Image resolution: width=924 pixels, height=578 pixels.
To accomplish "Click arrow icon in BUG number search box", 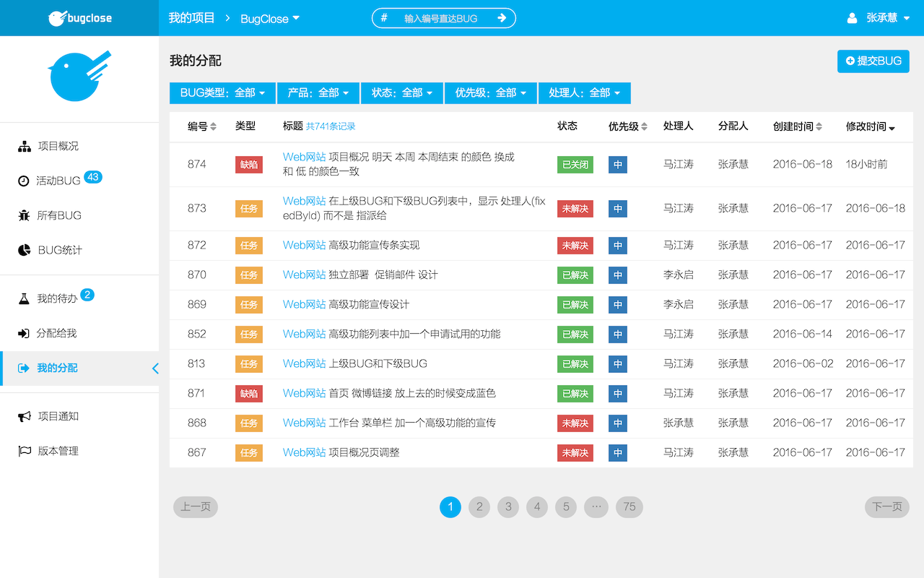I will pyautogui.click(x=502, y=18).
